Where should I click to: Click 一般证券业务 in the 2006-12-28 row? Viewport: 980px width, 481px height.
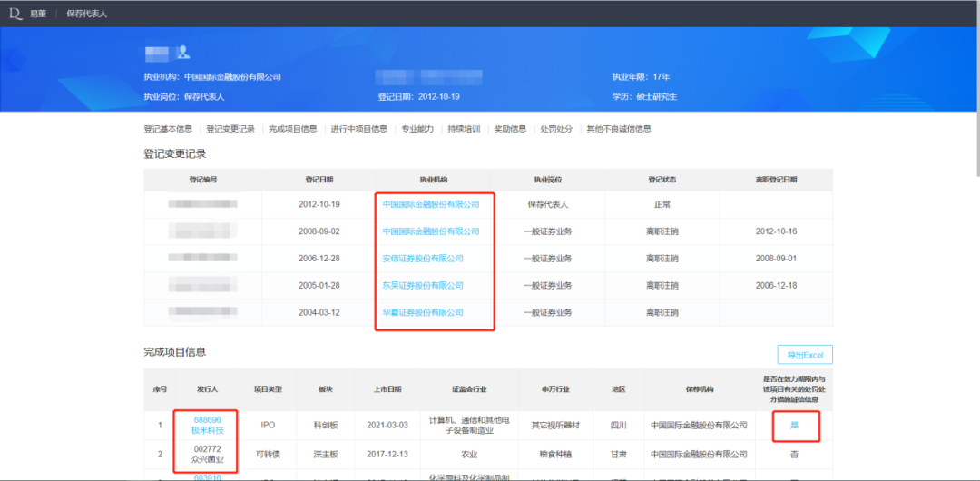point(548,259)
